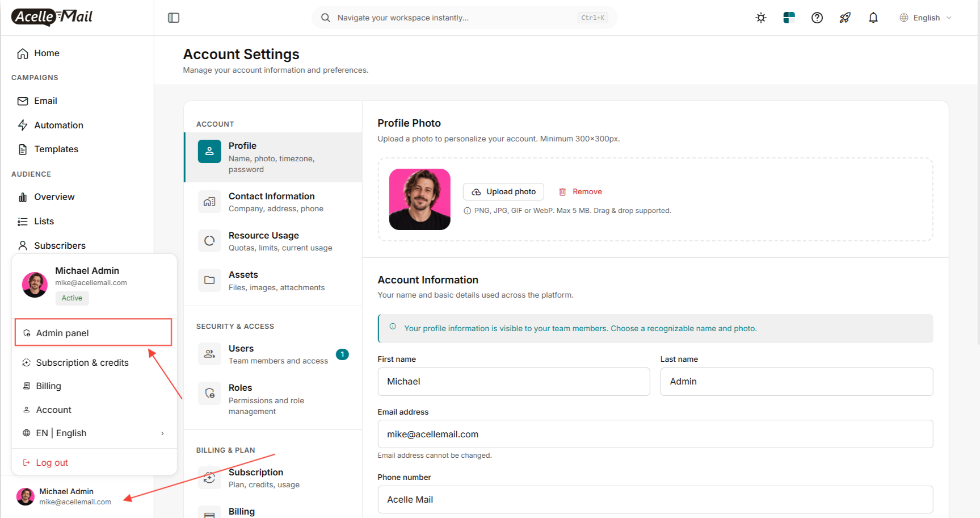Image resolution: width=980 pixels, height=518 pixels.
Task: Click the profile photo thumbnail
Action: 420,199
